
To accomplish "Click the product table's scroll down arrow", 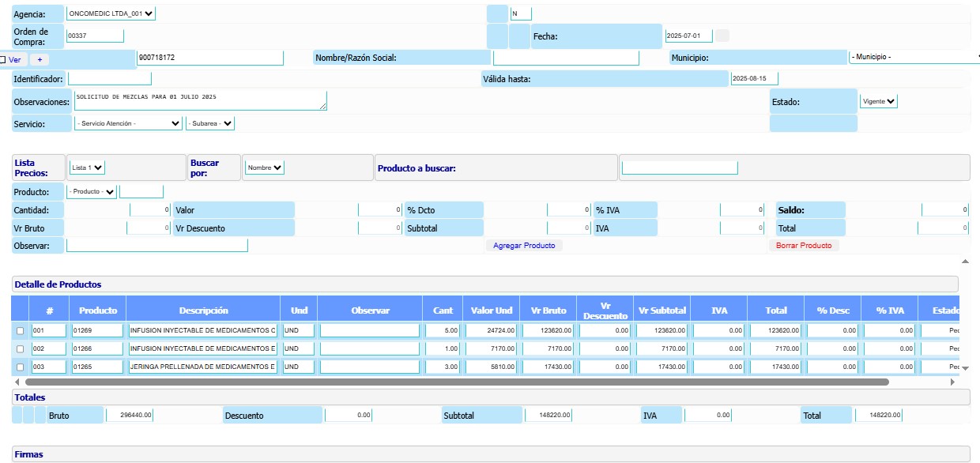I will (x=964, y=367).
